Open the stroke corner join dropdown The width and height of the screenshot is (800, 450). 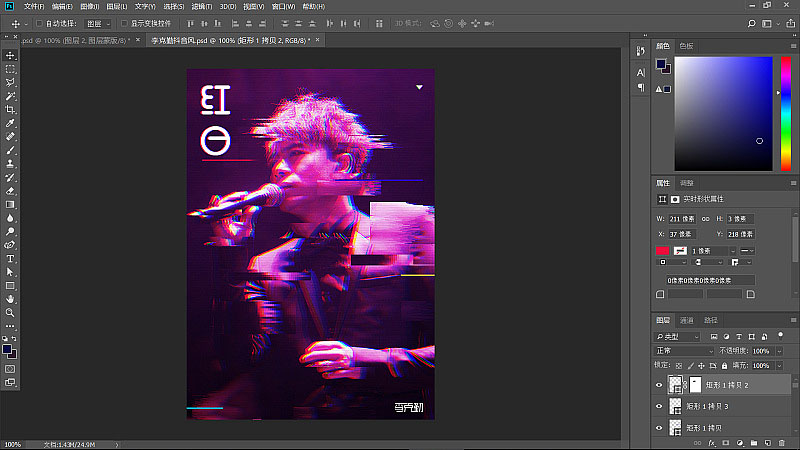[742, 262]
